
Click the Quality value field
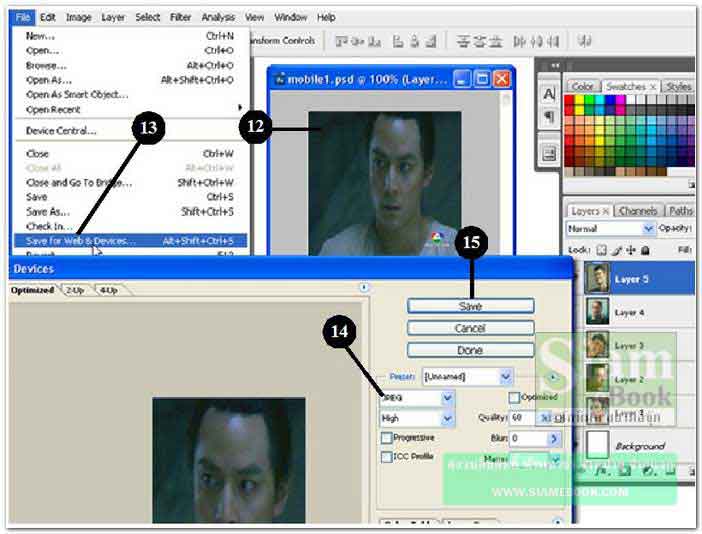pyautogui.click(x=523, y=418)
